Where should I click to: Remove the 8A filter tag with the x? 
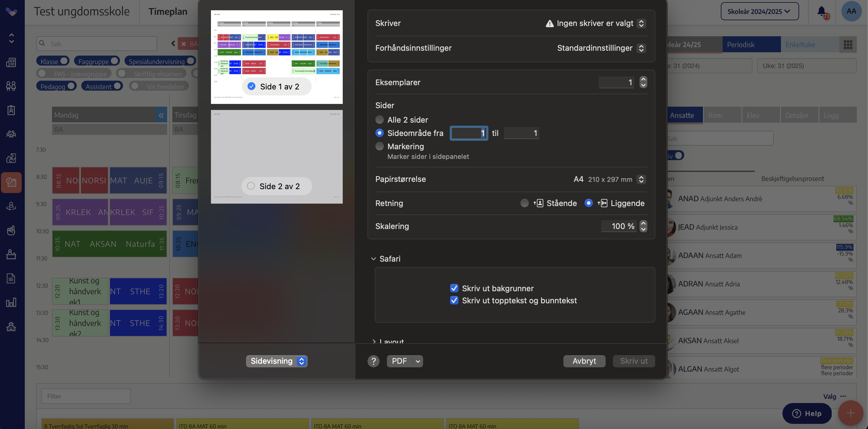click(184, 44)
